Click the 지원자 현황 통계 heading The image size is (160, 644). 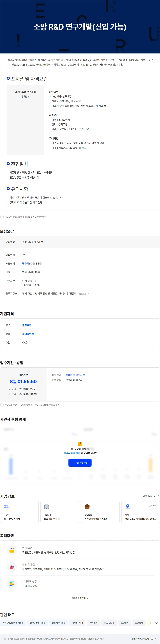(x=13, y=419)
